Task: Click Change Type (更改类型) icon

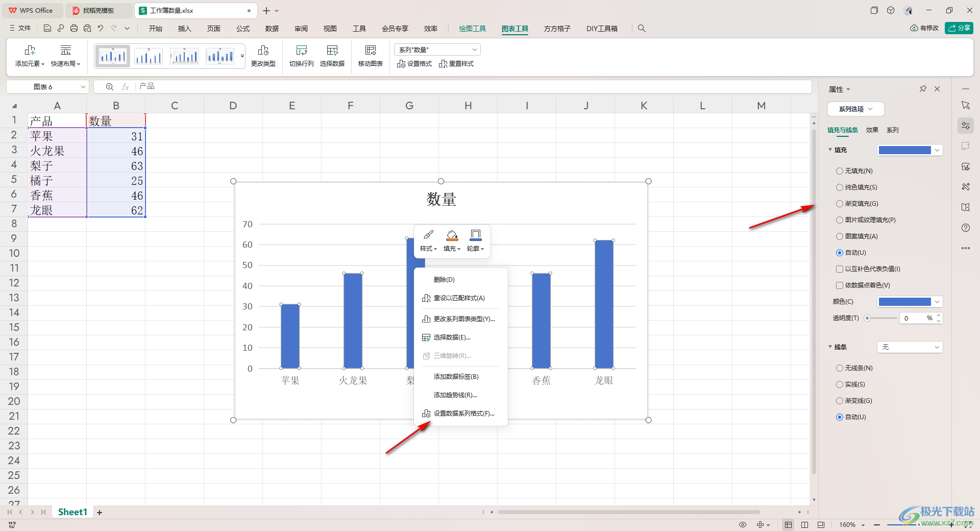Action: (263, 50)
